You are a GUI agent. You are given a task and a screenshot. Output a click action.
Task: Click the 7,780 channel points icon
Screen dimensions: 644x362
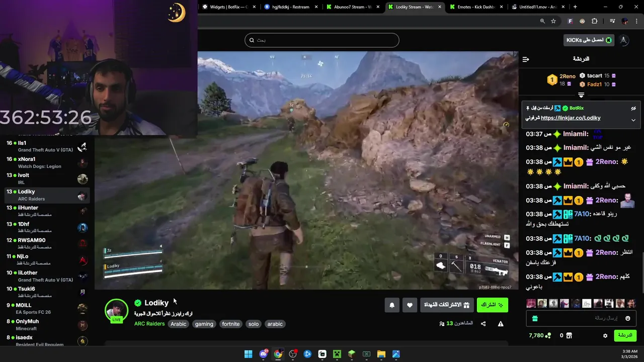click(548, 335)
